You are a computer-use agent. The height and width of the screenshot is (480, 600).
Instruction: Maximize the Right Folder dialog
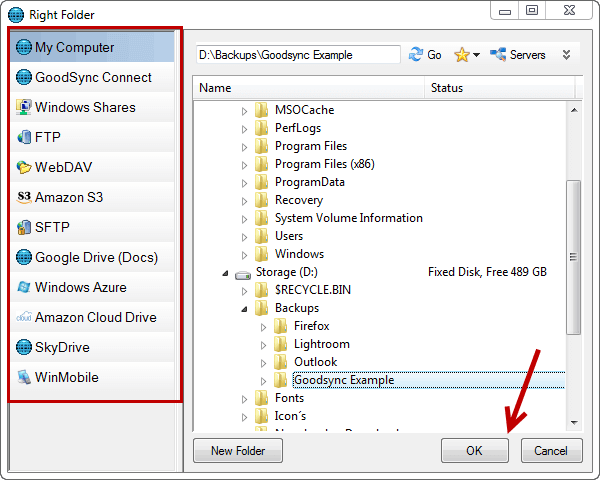point(532,10)
